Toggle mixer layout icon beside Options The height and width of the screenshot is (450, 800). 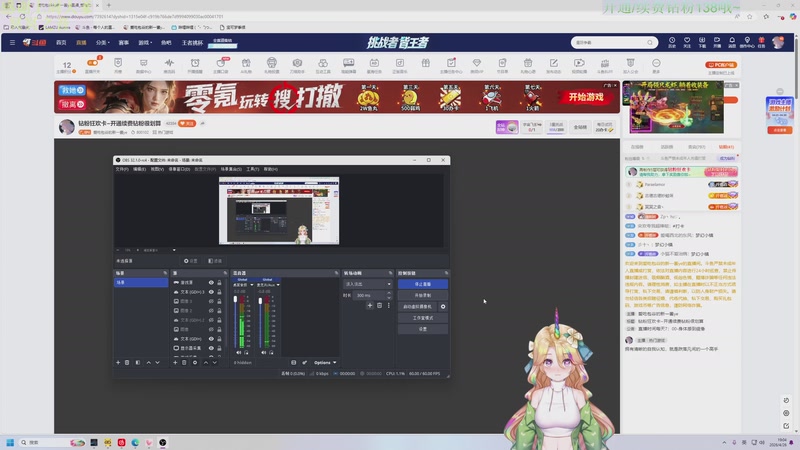(293, 362)
